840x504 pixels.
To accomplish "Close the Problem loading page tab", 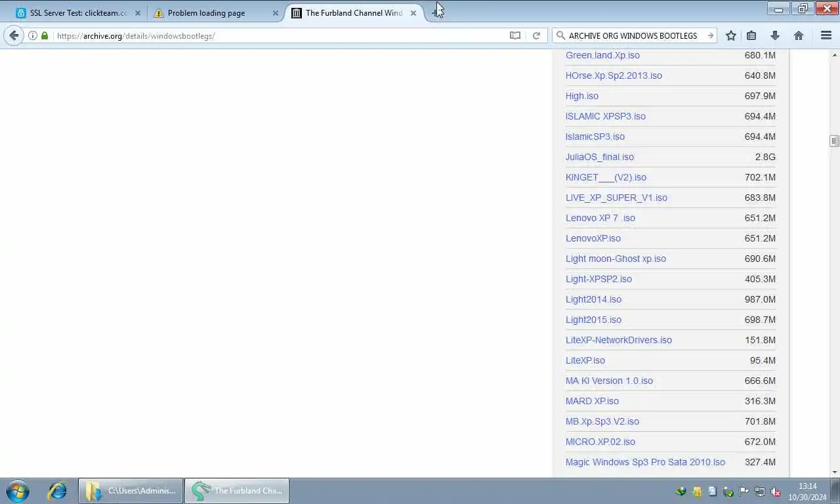I will pos(276,12).
